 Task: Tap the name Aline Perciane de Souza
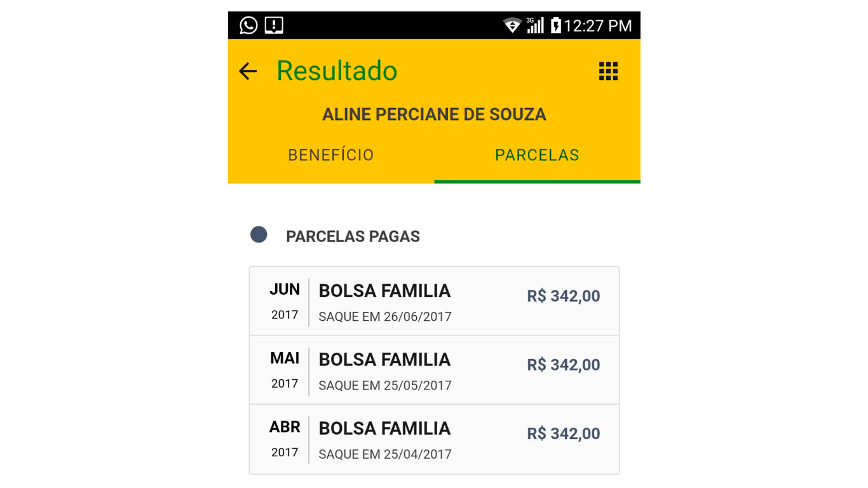pos(434,114)
